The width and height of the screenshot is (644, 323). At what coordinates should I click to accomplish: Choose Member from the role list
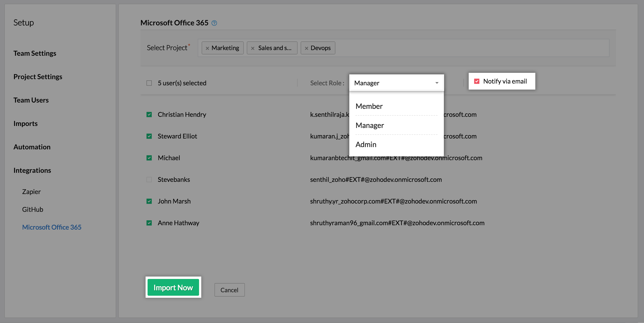[369, 106]
